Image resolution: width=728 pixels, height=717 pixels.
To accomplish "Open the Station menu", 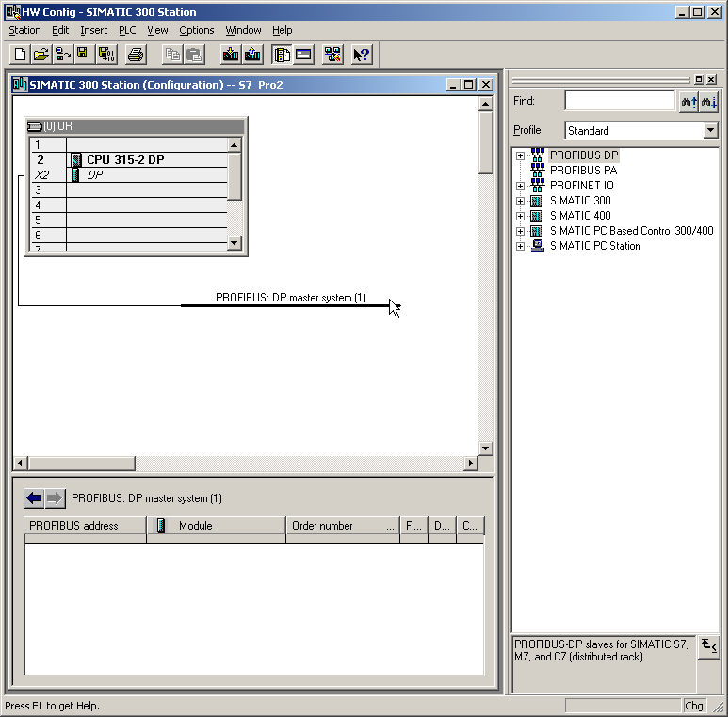I will coord(25,31).
